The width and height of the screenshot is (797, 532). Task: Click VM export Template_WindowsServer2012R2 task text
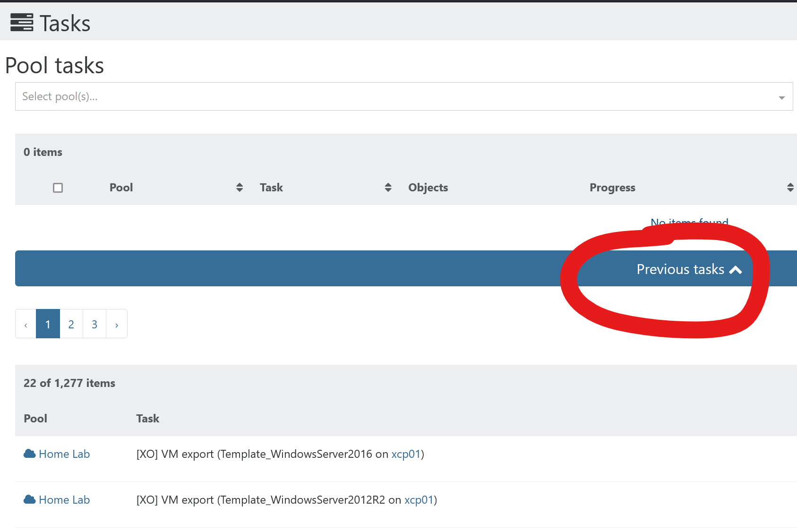pyautogui.click(x=287, y=500)
